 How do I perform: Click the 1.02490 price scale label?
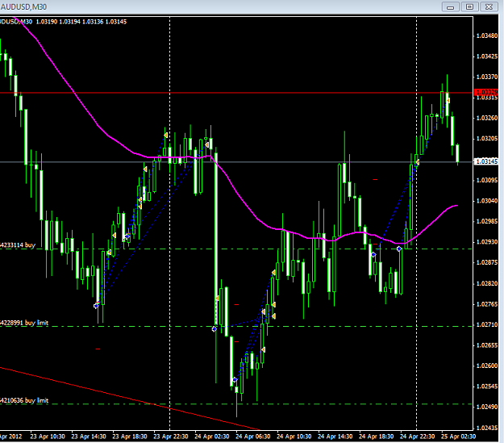[486, 407]
